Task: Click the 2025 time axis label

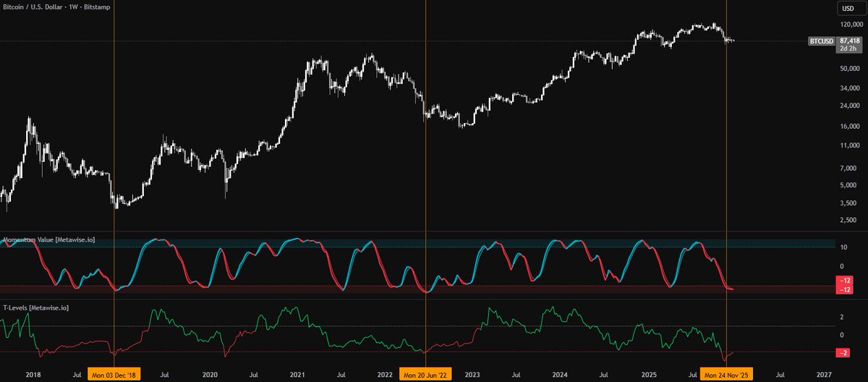Action: [x=647, y=375]
